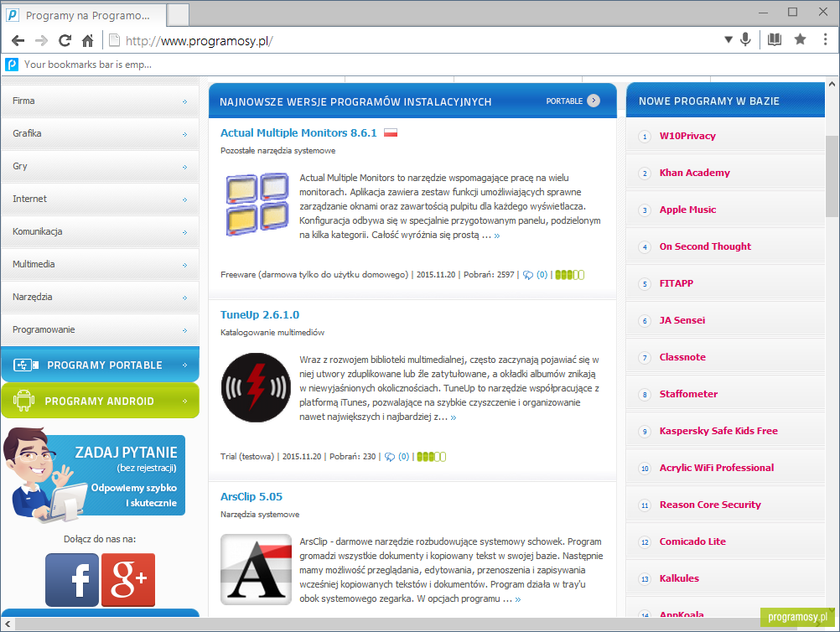Expand the Firma category
840x632 pixels.
[100, 101]
